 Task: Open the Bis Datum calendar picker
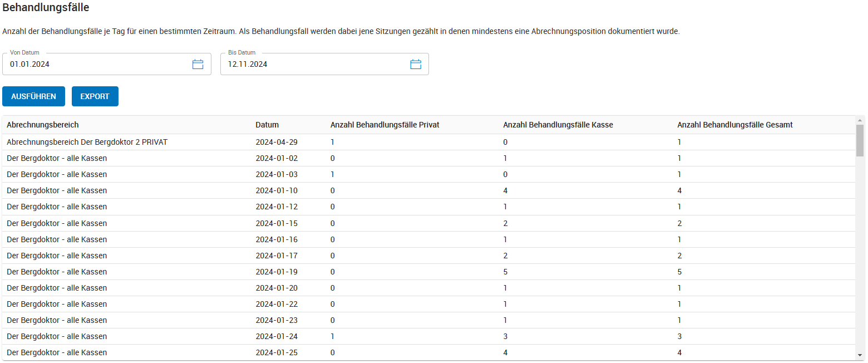[x=416, y=64]
